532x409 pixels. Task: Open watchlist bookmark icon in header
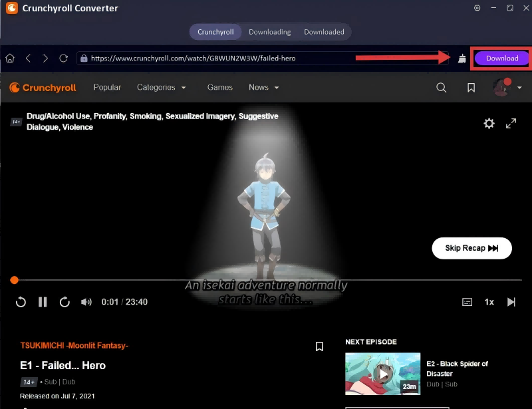point(471,88)
